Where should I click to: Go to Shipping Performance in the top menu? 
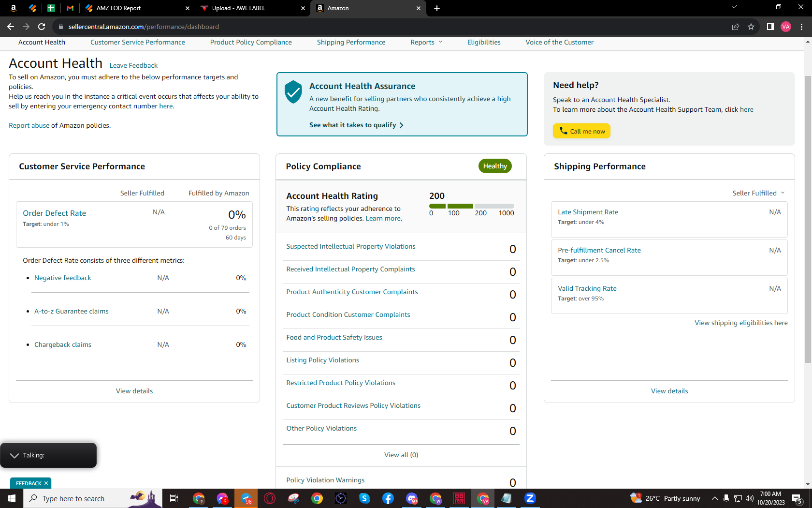(x=351, y=42)
